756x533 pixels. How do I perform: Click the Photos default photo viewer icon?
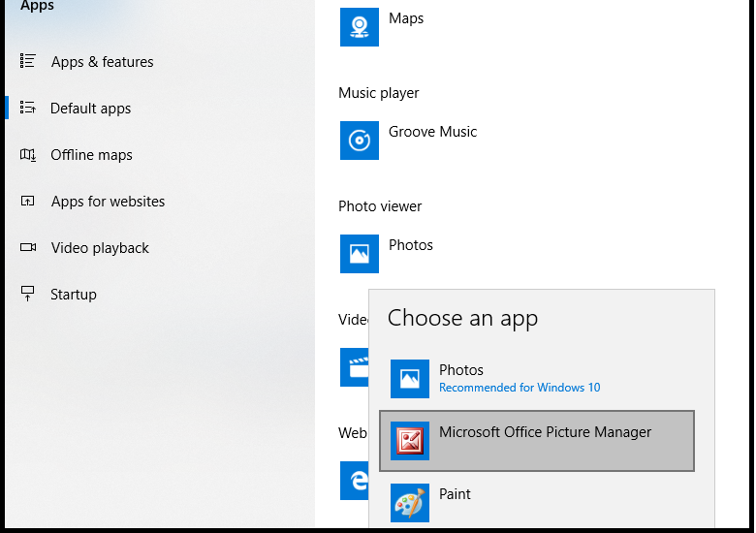(360, 254)
